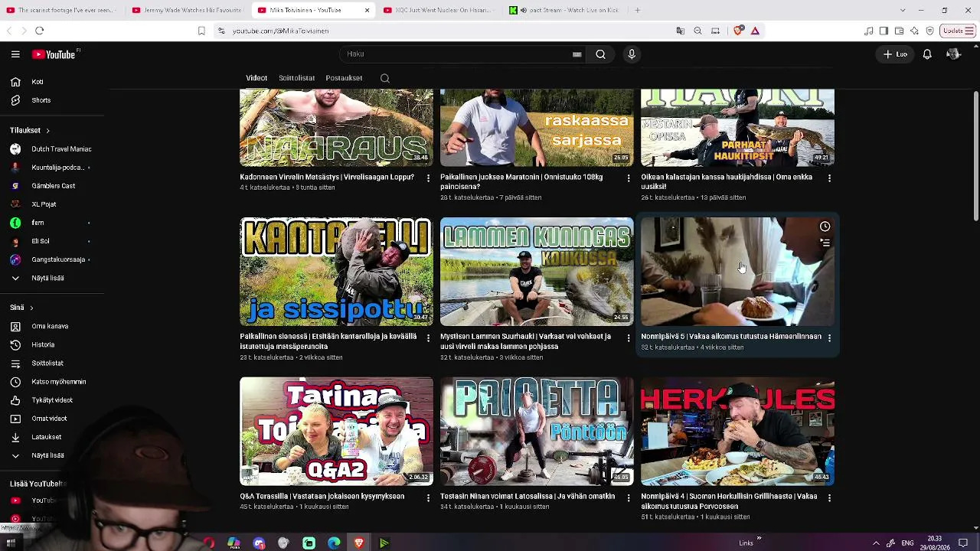Switch to 'Jeremy Wade Watches' browser tab
Viewport: 980px width, 551px height.
click(x=188, y=10)
